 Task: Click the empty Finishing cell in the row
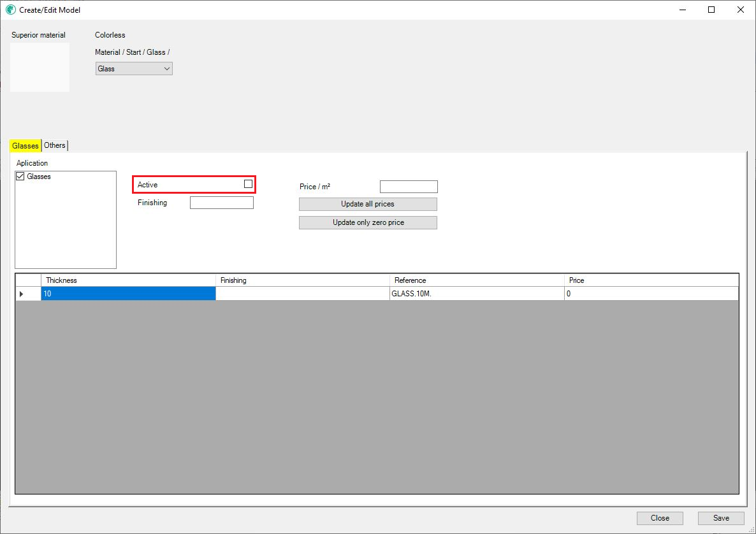point(302,294)
